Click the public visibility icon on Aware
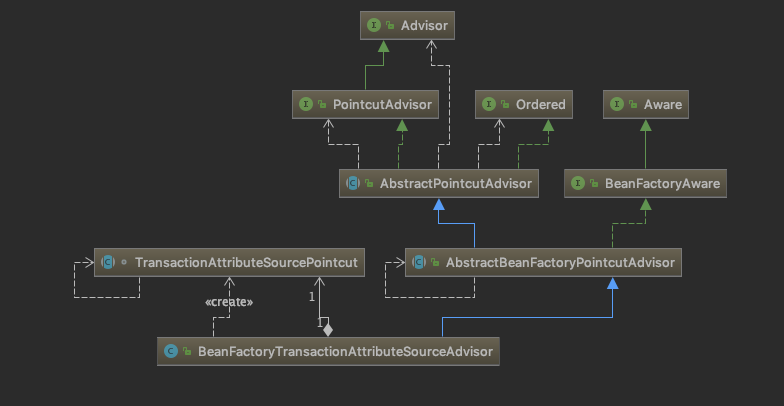Viewport: 784px width, 406px height. (x=633, y=104)
